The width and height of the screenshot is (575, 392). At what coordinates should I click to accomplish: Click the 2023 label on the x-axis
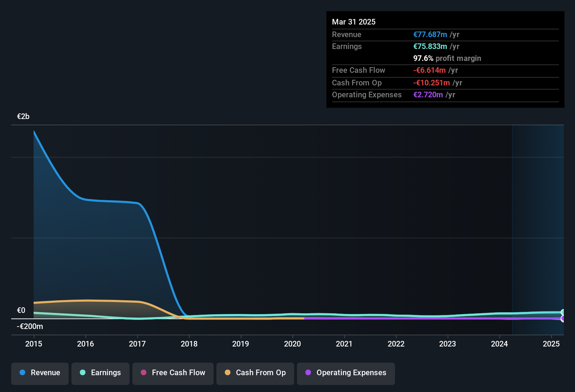[448, 344]
